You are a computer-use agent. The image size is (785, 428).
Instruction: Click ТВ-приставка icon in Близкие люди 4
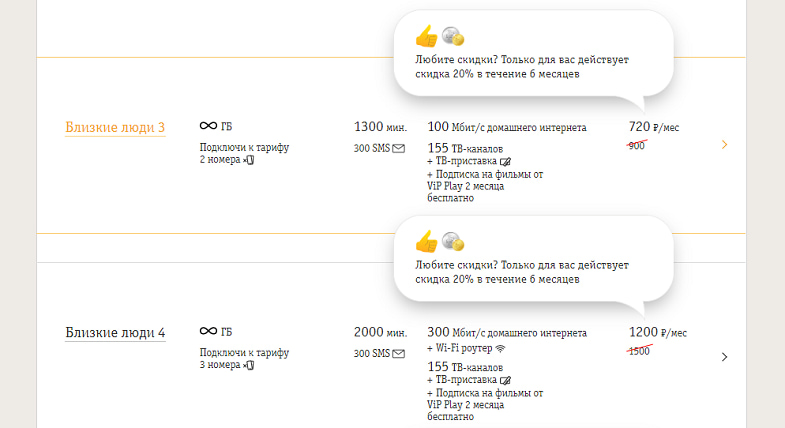[505, 380]
